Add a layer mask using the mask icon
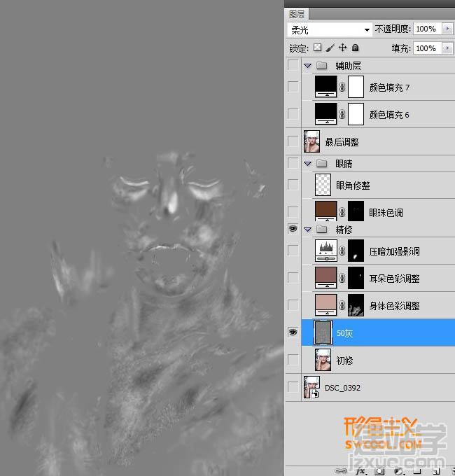The image size is (455, 476). tap(379, 471)
